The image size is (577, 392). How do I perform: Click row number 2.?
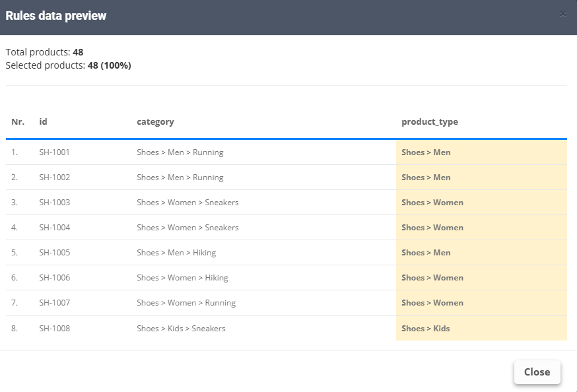15,178
